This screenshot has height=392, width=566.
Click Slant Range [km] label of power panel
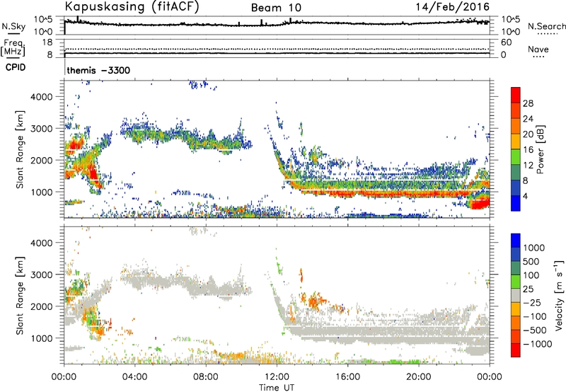[20, 149]
